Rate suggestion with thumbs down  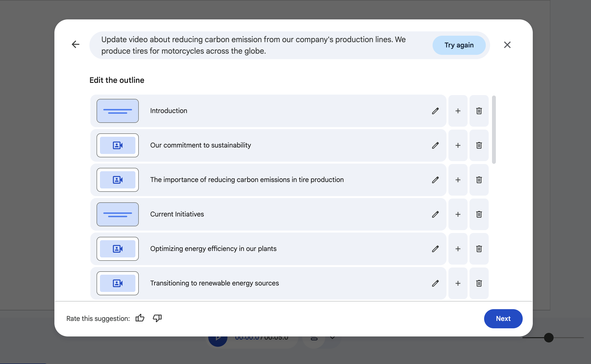157,318
